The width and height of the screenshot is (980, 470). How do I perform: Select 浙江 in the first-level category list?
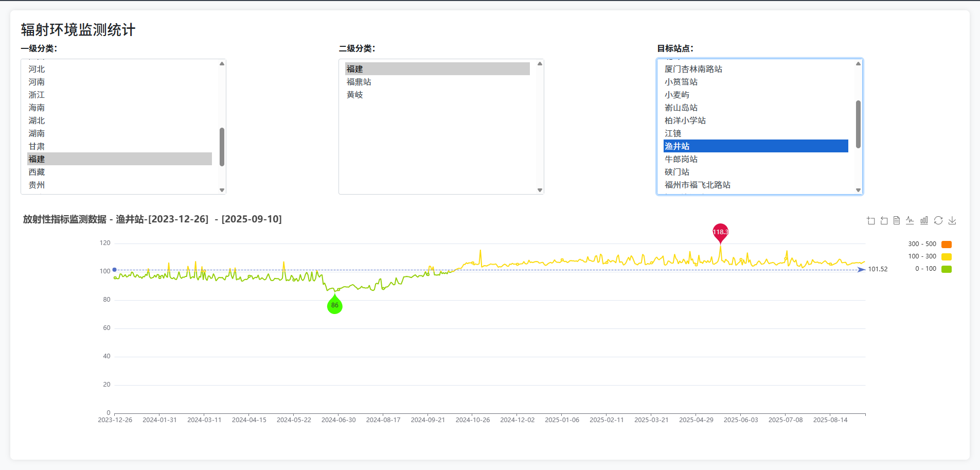119,95
